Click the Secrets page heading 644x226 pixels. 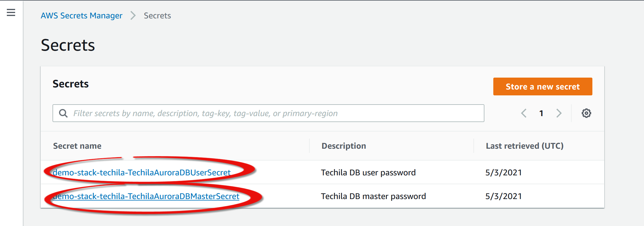coord(68,45)
